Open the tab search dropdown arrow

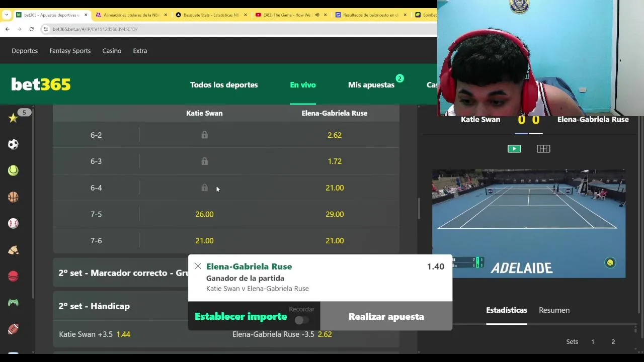click(6, 15)
